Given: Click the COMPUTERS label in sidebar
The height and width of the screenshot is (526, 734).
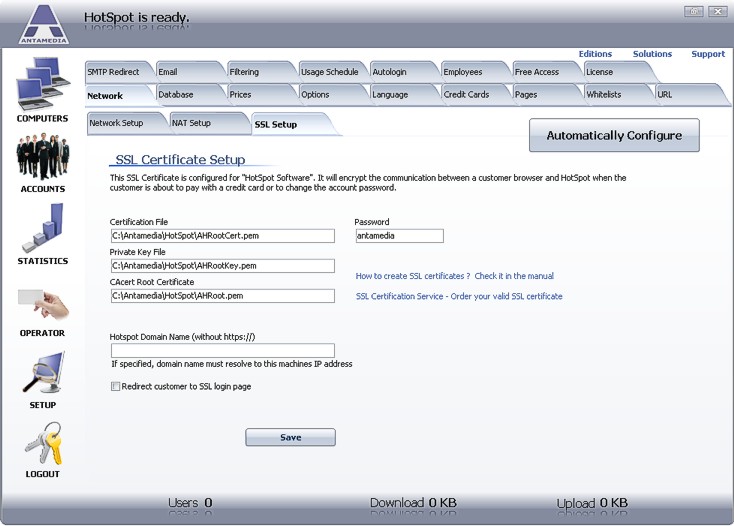Looking at the screenshot, I should pos(43,118).
